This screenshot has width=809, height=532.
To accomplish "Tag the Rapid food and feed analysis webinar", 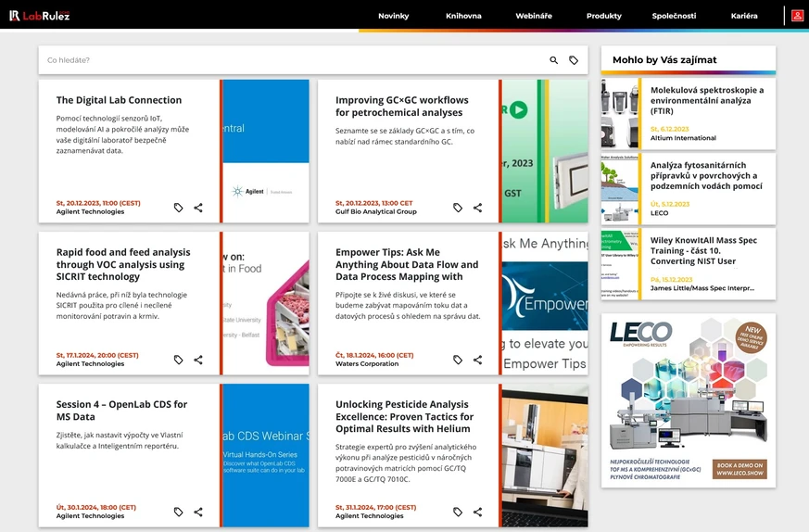I will pos(179,360).
